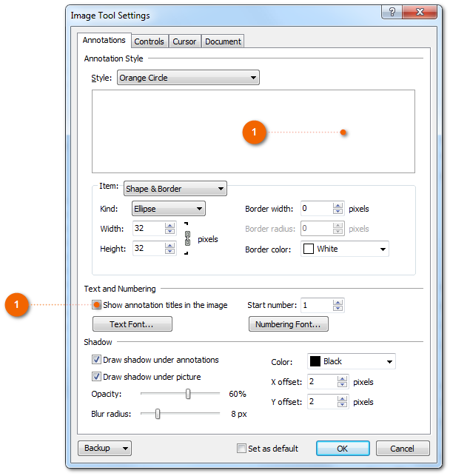The image size is (450, 476).
Task: Decrease the Y offset spinner value
Action: [342, 405]
